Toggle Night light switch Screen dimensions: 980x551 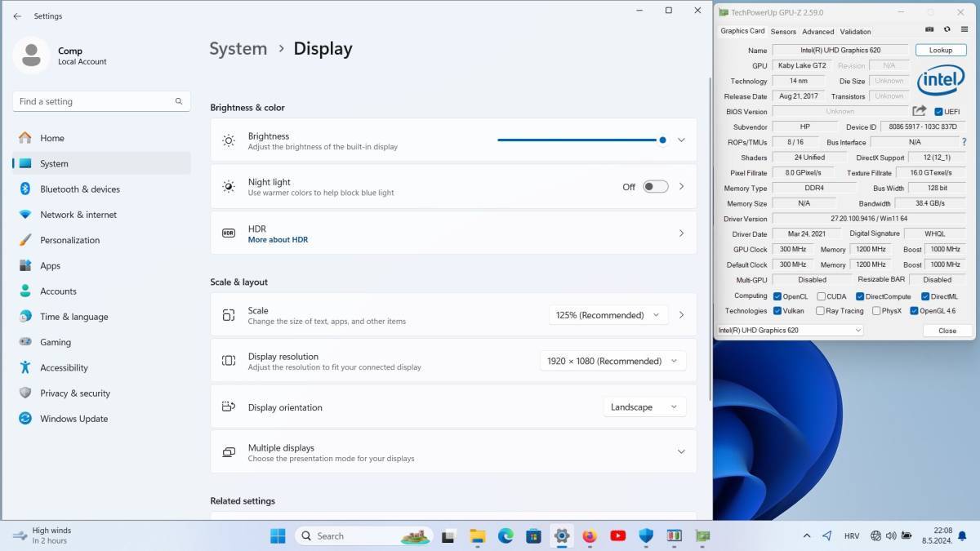point(655,187)
